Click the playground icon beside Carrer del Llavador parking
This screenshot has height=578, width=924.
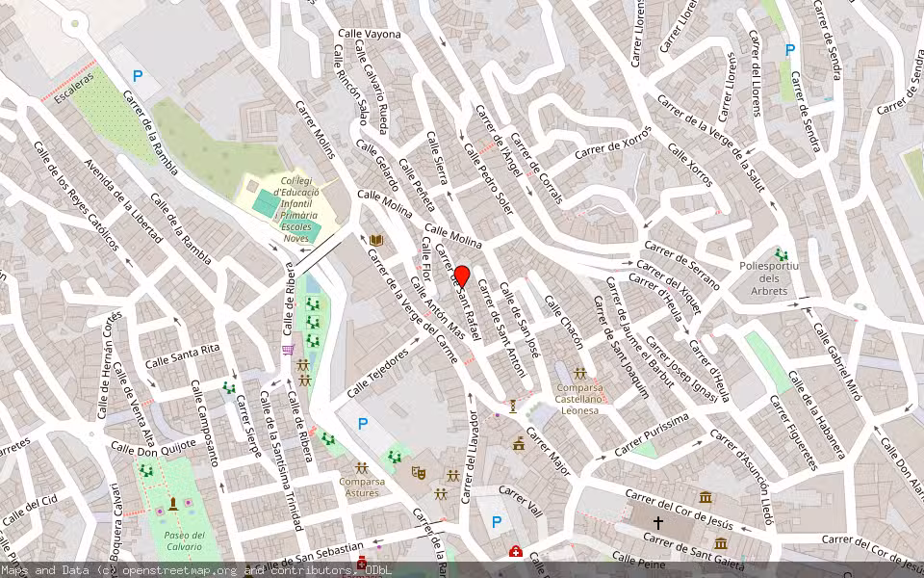[395, 457]
